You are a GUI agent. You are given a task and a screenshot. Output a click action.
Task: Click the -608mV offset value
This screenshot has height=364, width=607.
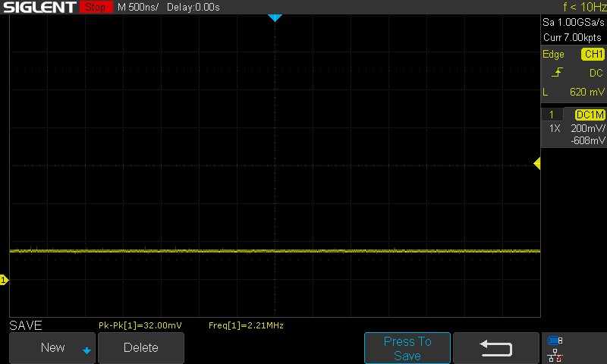pos(587,140)
